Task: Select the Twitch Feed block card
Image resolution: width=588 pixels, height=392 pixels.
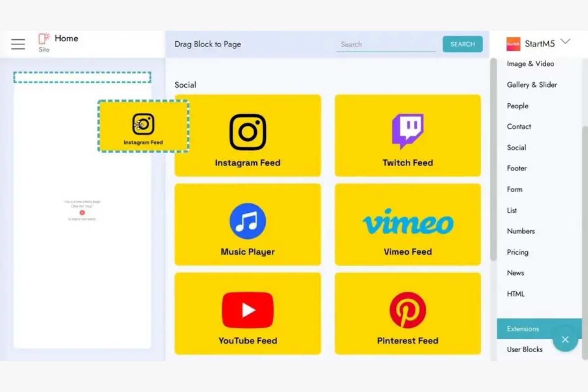Action: 408,135
